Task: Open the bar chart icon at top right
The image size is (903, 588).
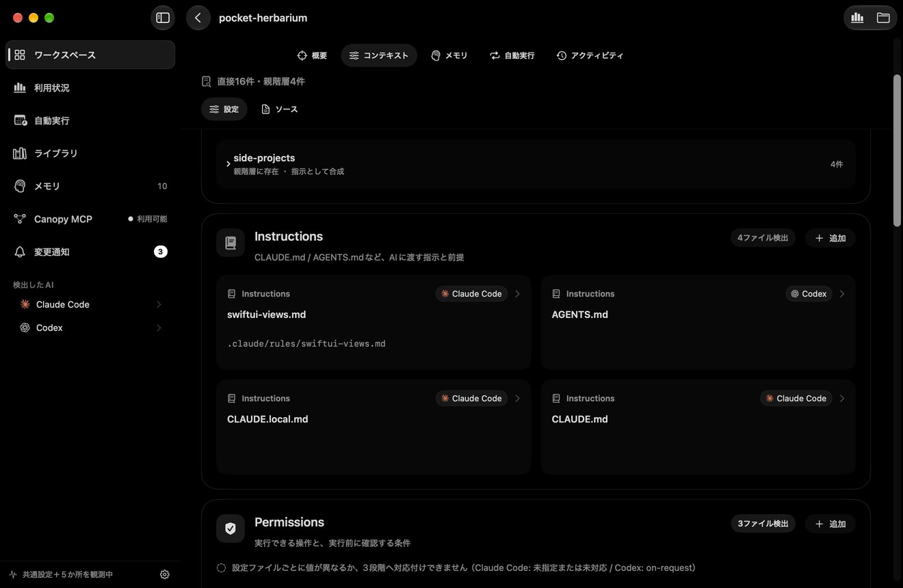Action: pos(857,18)
